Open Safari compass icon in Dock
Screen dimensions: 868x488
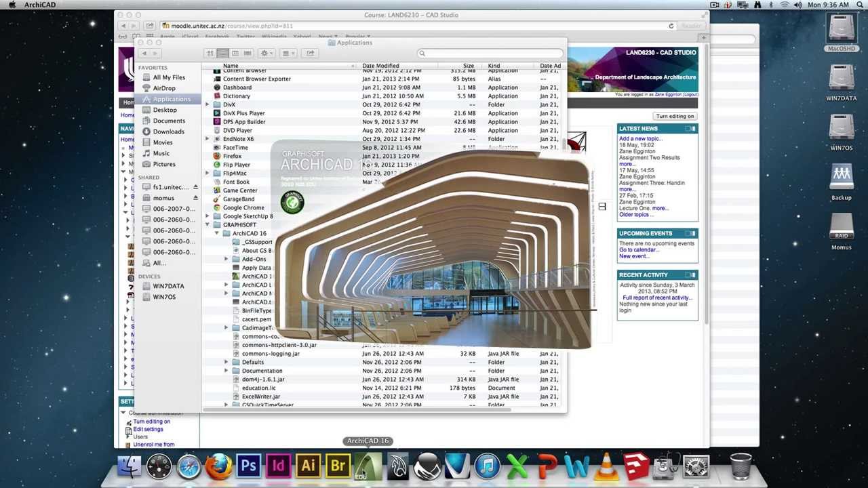[189, 466]
